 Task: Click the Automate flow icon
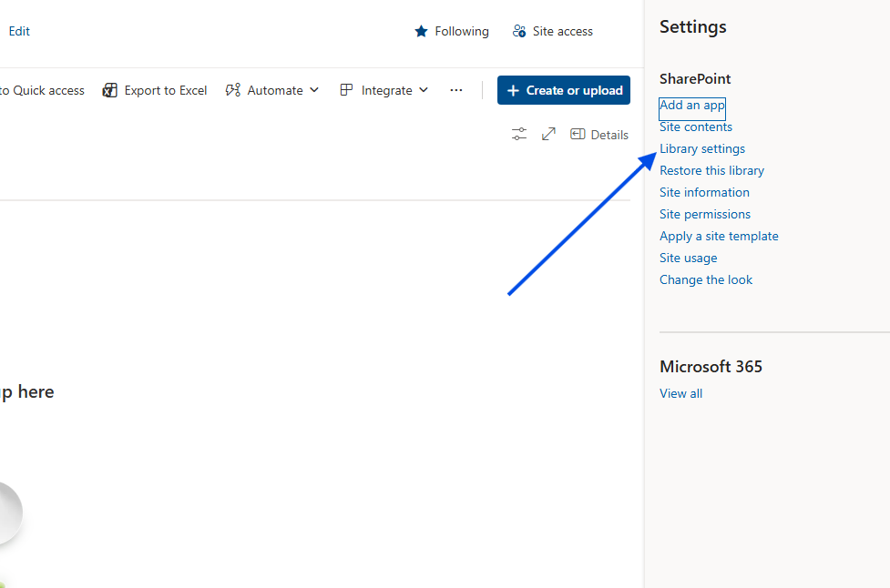(x=233, y=90)
